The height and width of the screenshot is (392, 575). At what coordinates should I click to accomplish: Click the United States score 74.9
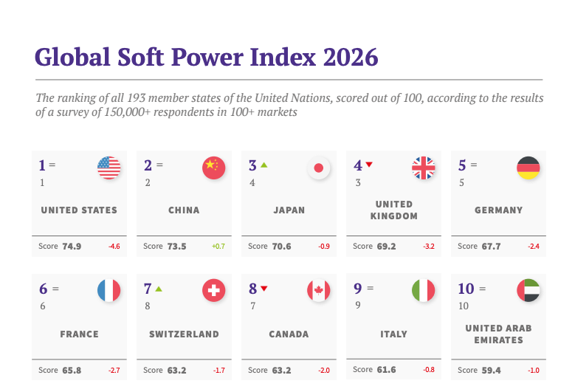[72, 247]
